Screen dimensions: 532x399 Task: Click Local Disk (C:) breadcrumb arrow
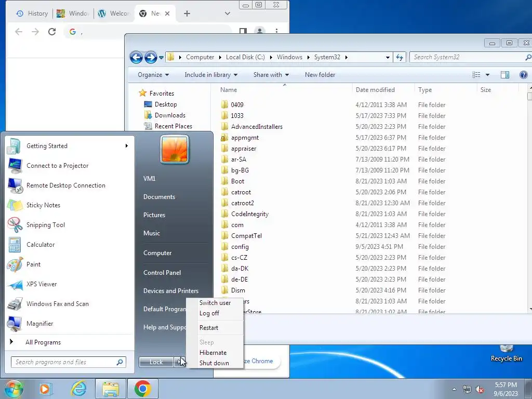click(271, 57)
